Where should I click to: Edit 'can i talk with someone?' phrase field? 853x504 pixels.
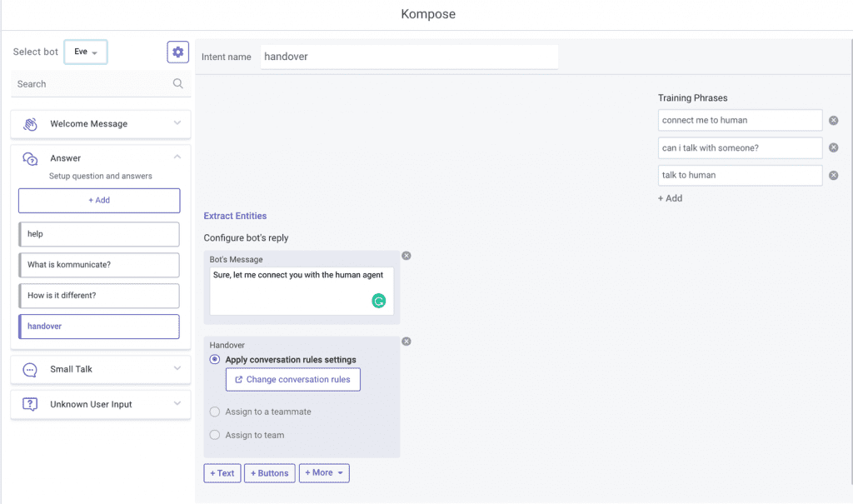pyautogui.click(x=740, y=147)
